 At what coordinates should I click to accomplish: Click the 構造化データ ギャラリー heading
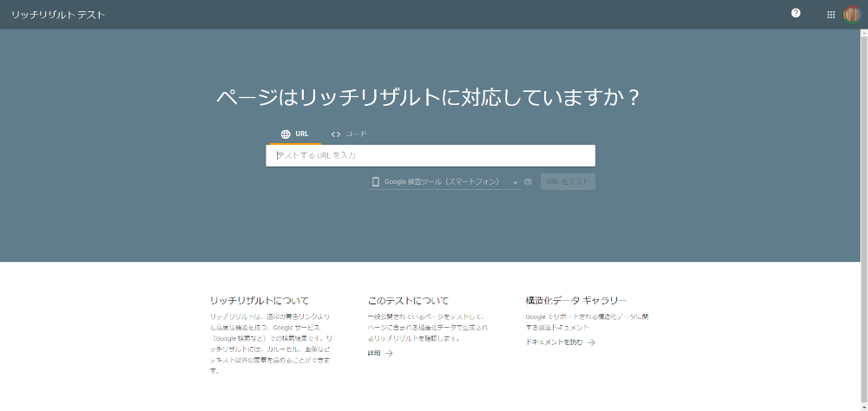(576, 300)
